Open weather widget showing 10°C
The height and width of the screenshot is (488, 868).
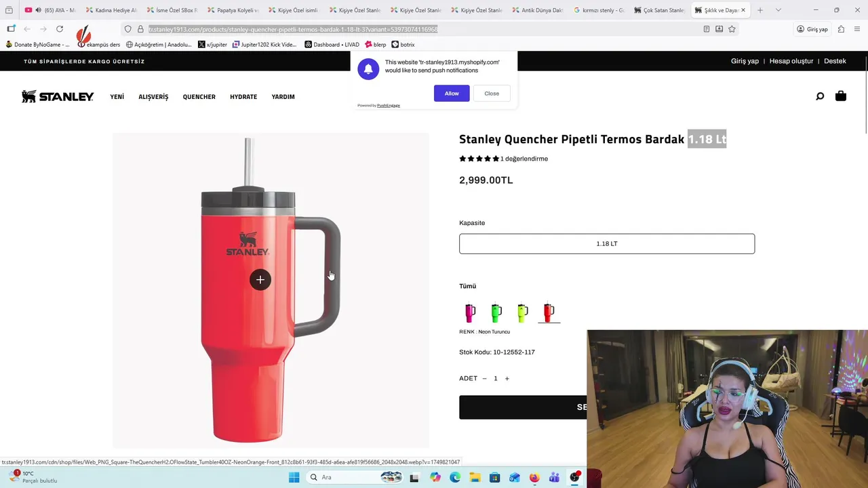(33, 477)
